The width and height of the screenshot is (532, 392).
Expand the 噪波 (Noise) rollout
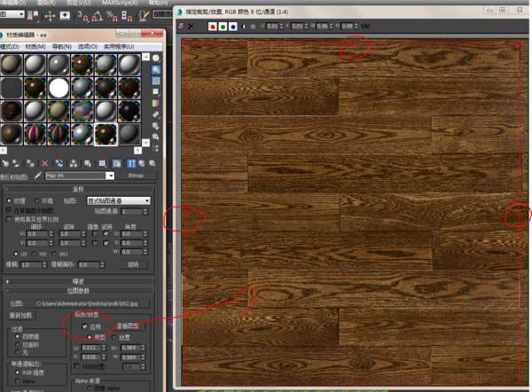point(78,281)
